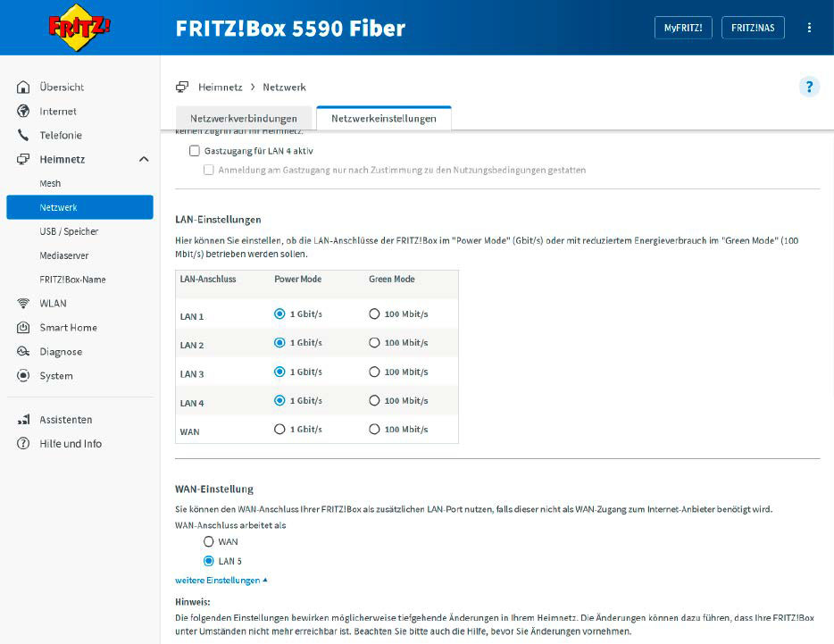Click the WAN-Einstellung heading
This screenshot has width=834, height=644.
[x=214, y=489]
